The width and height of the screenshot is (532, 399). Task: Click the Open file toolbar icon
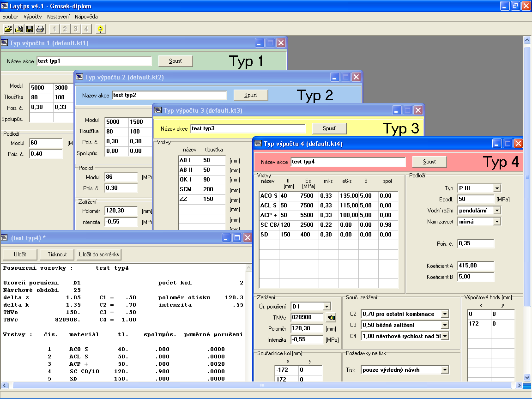coord(8,29)
